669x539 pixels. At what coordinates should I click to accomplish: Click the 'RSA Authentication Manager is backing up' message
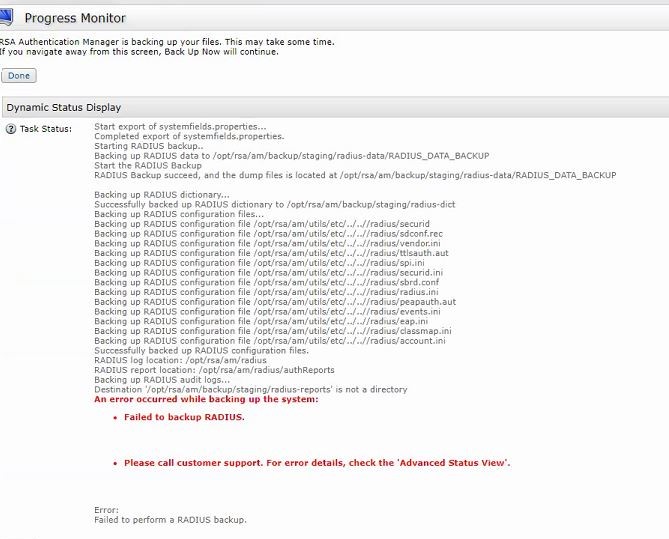pos(166,42)
